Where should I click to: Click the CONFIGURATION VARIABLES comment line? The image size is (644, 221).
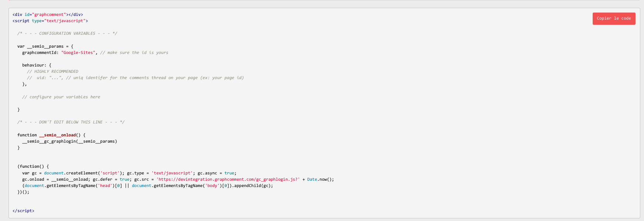(67, 33)
